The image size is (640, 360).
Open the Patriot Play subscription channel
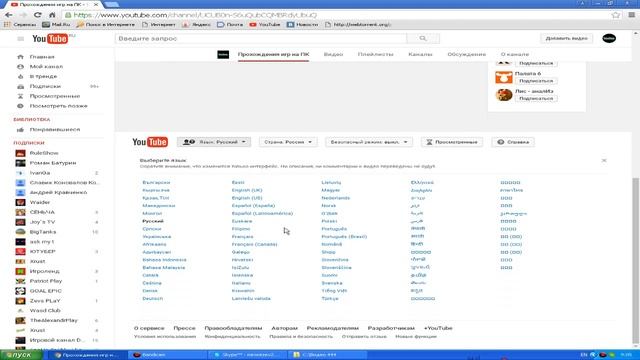tap(46, 281)
